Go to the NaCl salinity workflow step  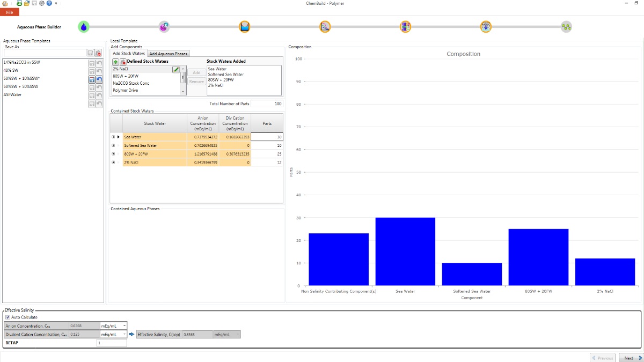(164, 26)
